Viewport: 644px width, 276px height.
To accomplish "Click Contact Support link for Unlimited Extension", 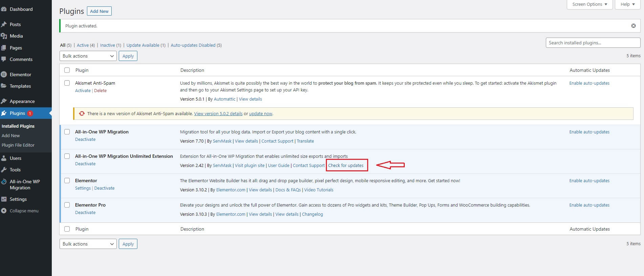I will (x=309, y=165).
